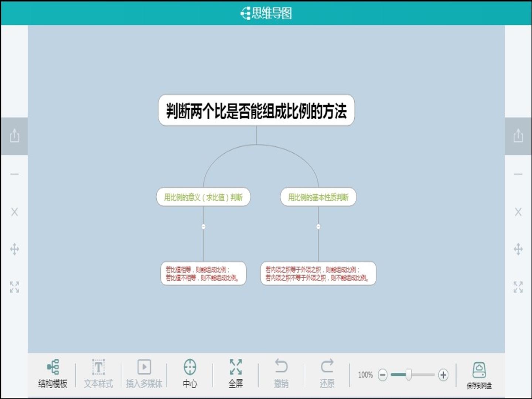Click the minus line in left sidebar
This screenshot has width=532, height=399.
pos(14,174)
